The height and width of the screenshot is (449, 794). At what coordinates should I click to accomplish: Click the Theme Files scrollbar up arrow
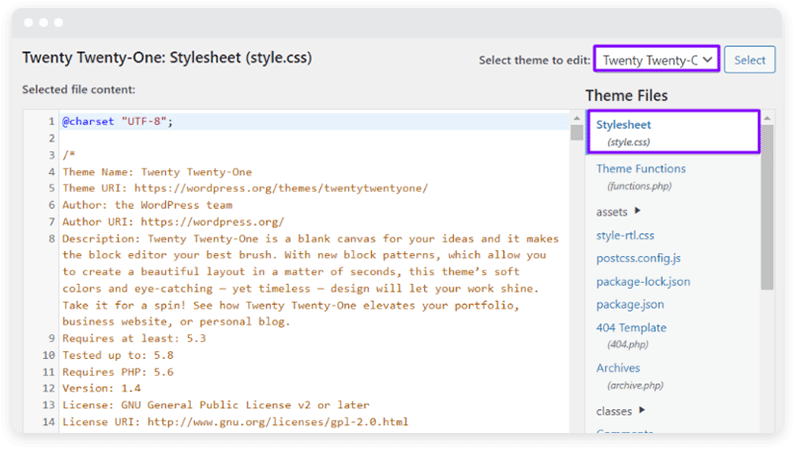767,118
